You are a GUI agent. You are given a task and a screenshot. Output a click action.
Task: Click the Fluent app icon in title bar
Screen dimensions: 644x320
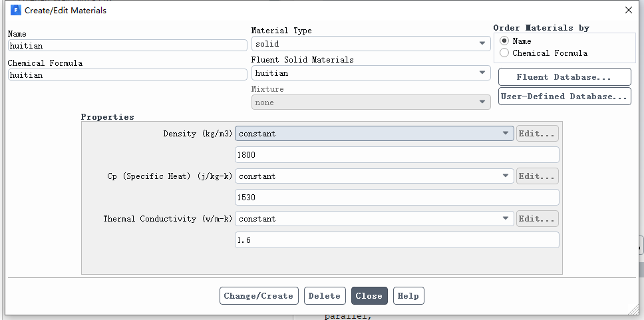point(15,10)
